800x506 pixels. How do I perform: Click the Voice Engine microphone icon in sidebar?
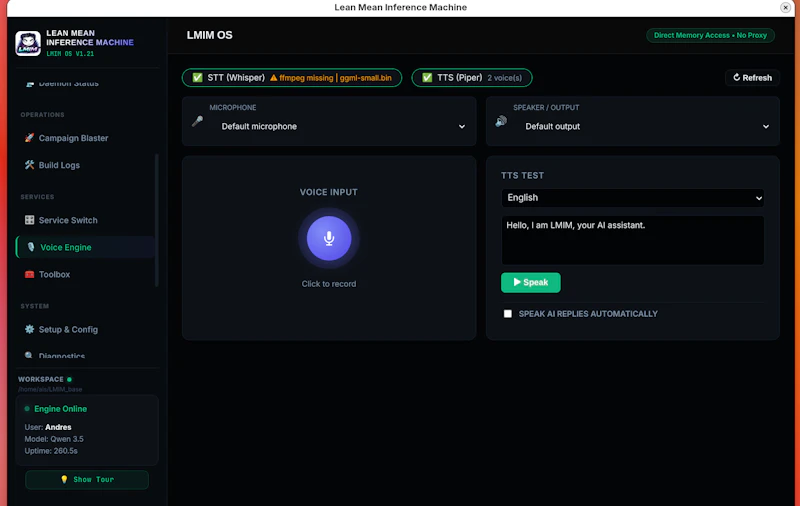pyautogui.click(x=31, y=247)
